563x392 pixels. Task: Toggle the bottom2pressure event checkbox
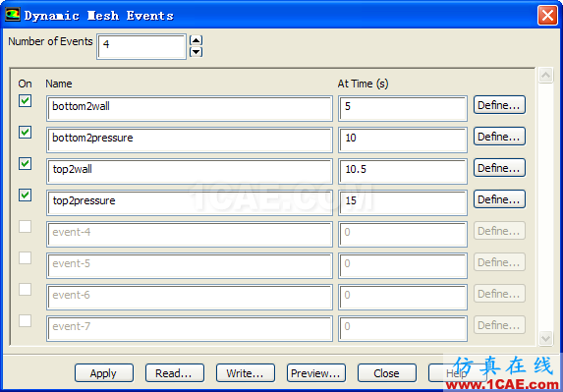26,132
